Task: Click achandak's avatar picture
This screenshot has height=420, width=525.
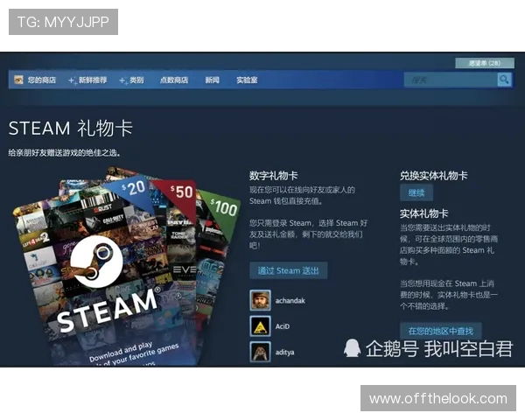Action: (260, 300)
